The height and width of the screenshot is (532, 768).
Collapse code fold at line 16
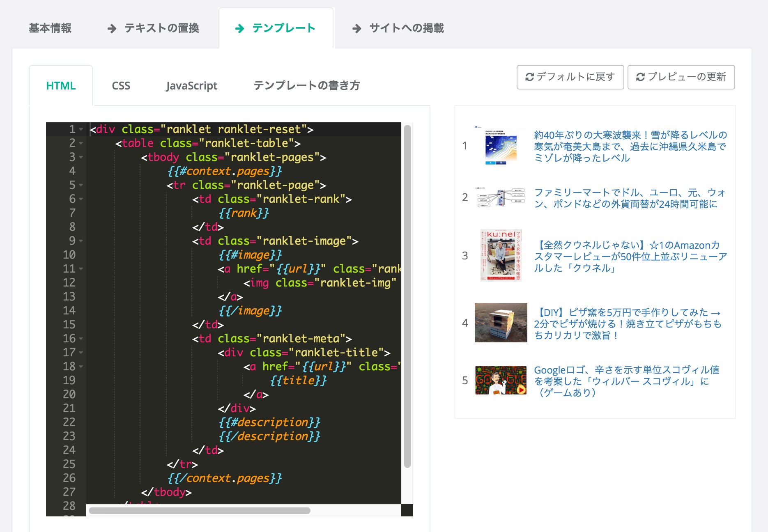pos(81,339)
